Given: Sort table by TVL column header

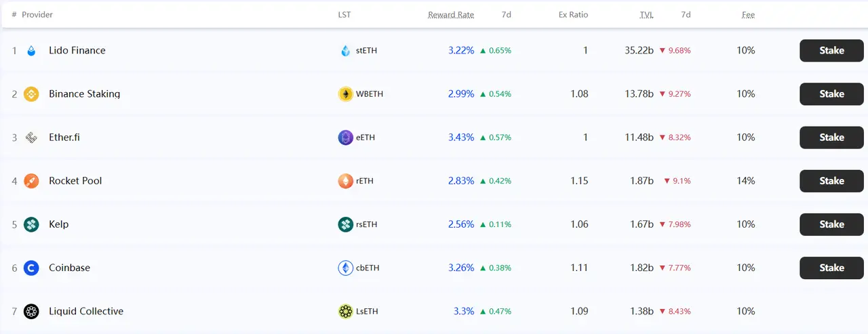Looking at the screenshot, I should (x=646, y=15).
